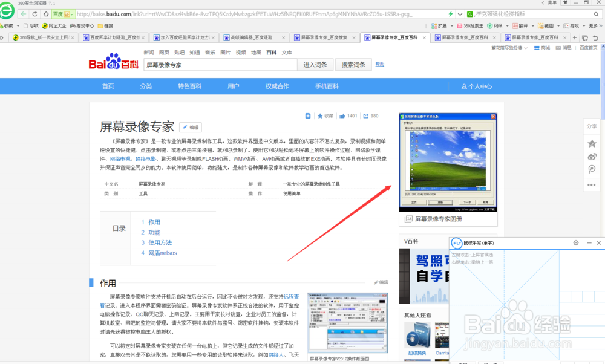Open the tab list window icon
Image resolution: width=605 pixels, height=364 pixels.
585,37
